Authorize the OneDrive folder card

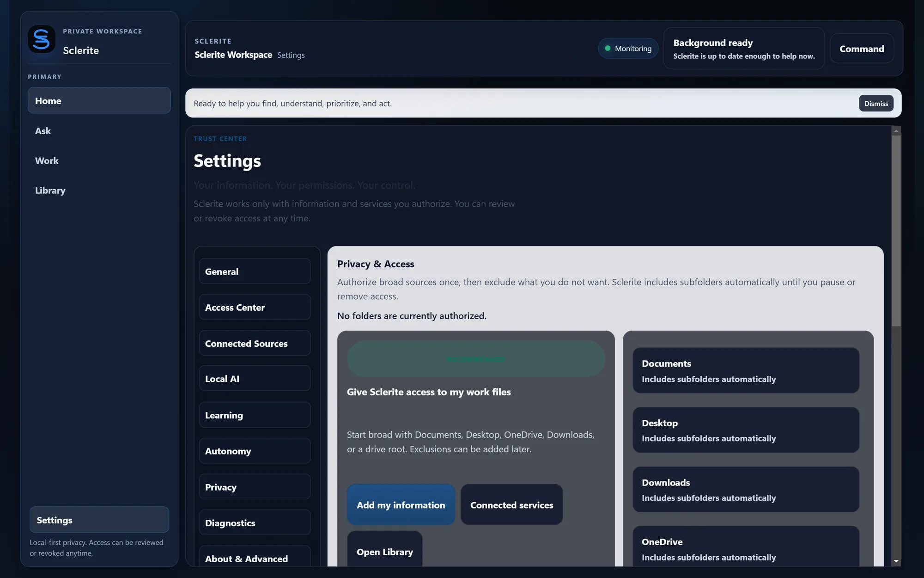[746, 547]
